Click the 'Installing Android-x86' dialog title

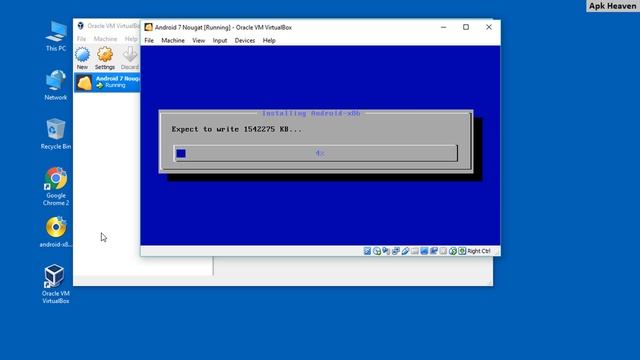pos(311,113)
